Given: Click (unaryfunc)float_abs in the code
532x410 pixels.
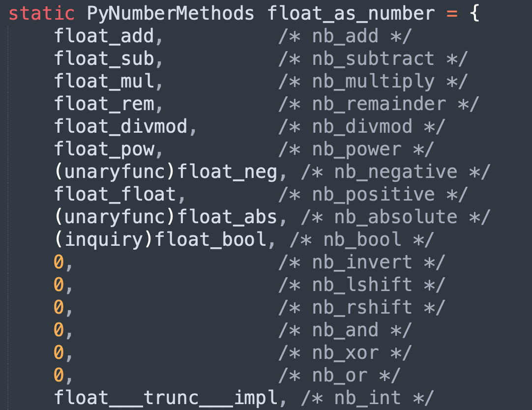Looking at the screenshot, I should pyautogui.click(x=166, y=217).
